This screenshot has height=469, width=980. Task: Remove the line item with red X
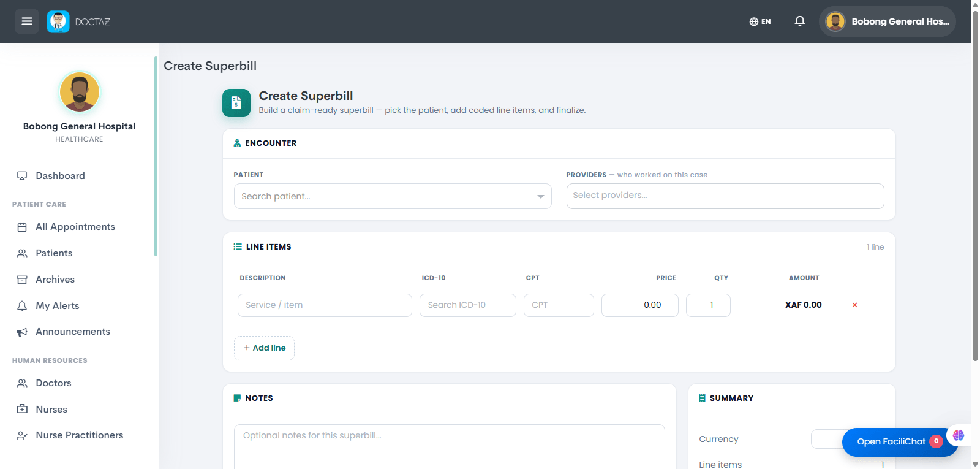855,305
